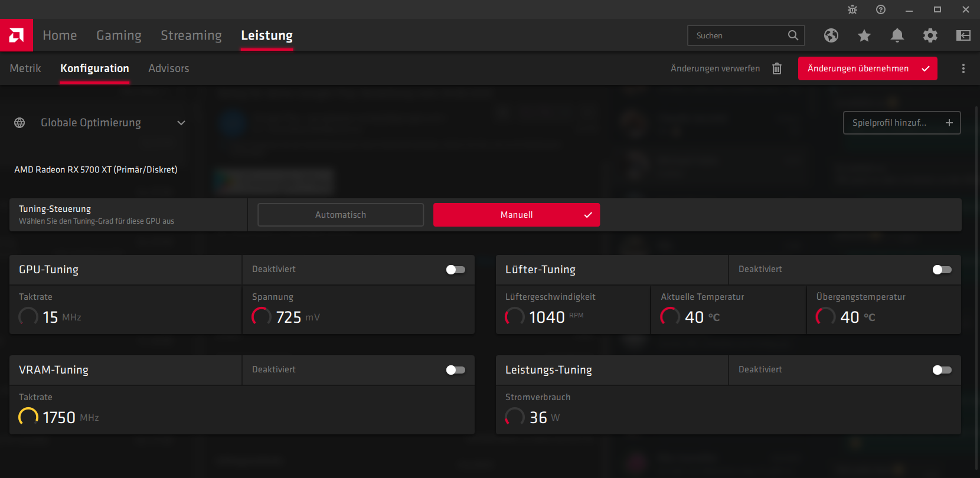980x478 pixels.
Task: Enable the Leistungs-Tuning toggle
Action: (x=942, y=370)
